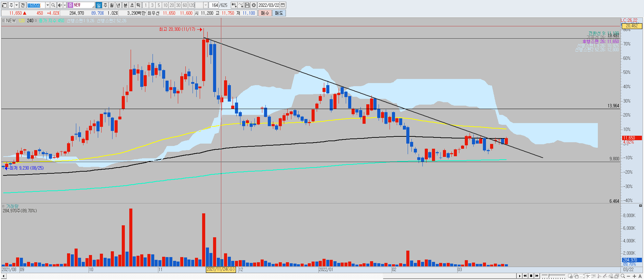This screenshot has height=280, width=644.
Task: Click the stock code field 160550
Action: [x=36, y=5]
